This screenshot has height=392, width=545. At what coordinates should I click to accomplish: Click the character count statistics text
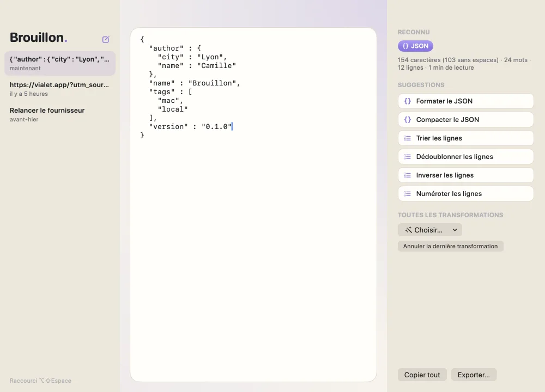click(x=464, y=64)
